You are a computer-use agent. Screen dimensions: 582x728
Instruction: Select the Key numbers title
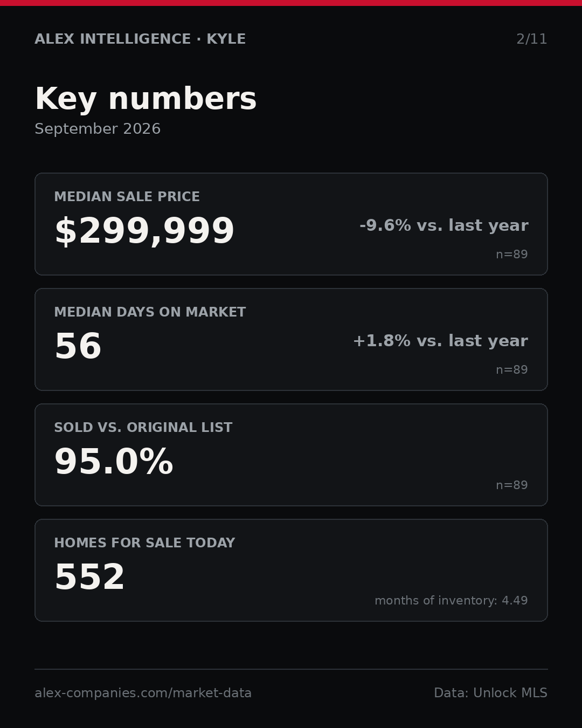pyautogui.click(x=145, y=99)
